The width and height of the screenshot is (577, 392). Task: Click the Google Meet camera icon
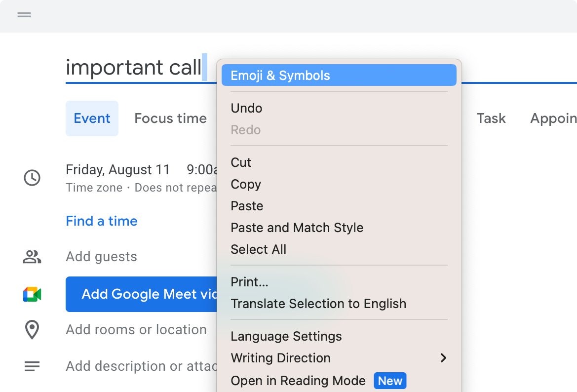point(32,294)
